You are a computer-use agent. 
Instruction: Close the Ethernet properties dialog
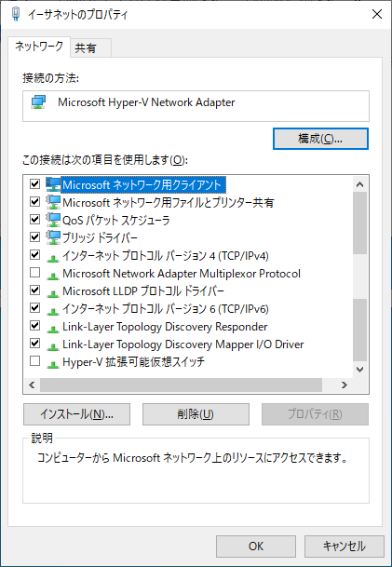pyautogui.click(x=377, y=15)
